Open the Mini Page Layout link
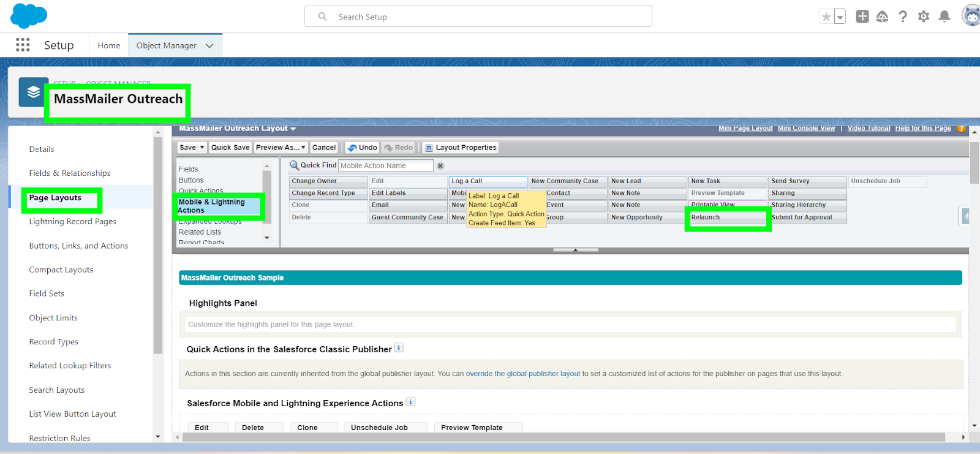The image size is (980, 454). point(745,128)
